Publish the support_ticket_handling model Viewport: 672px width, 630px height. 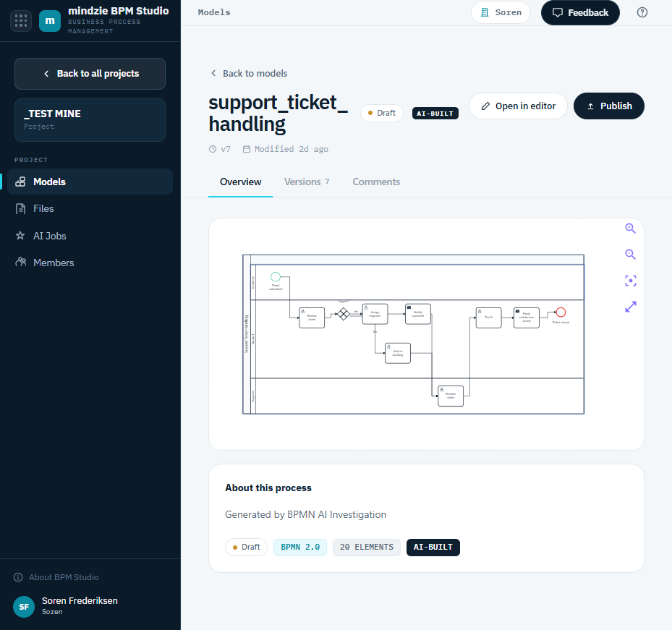pyautogui.click(x=608, y=106)
